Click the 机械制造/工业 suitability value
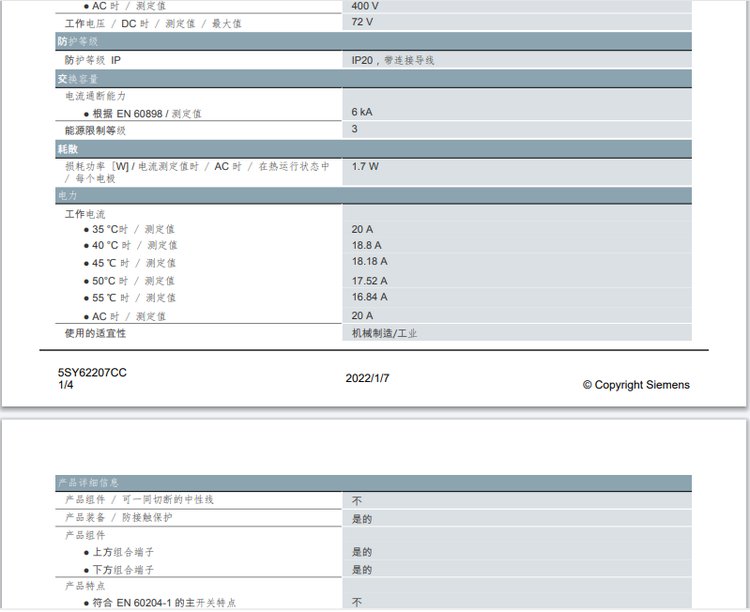750x612 pixels. click(x=384, y=333)
